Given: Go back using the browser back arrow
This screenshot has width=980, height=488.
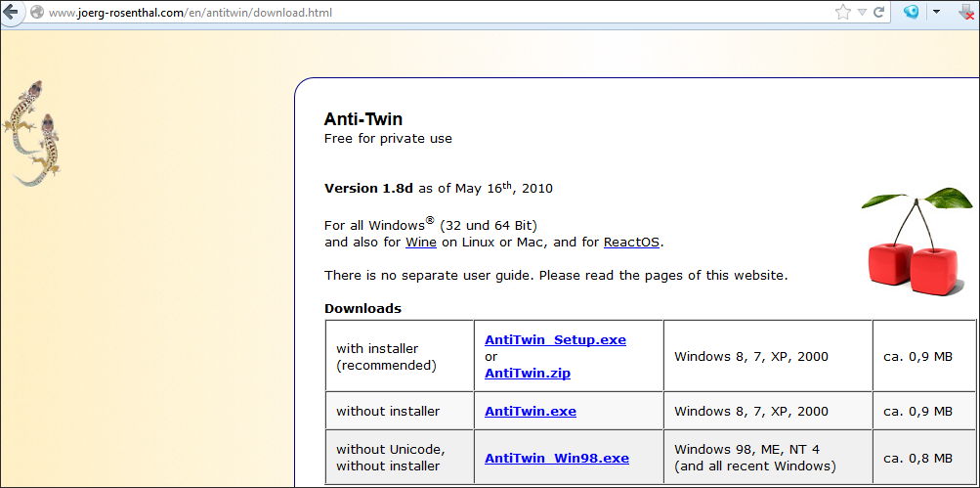Looking at the screenshot, I should (10, 12).
